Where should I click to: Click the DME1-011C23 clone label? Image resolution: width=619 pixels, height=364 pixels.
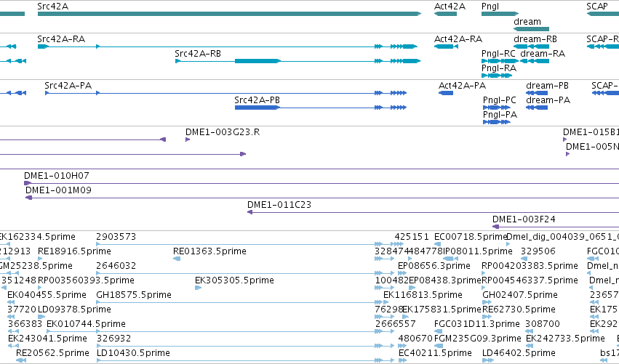click(279, 205)
